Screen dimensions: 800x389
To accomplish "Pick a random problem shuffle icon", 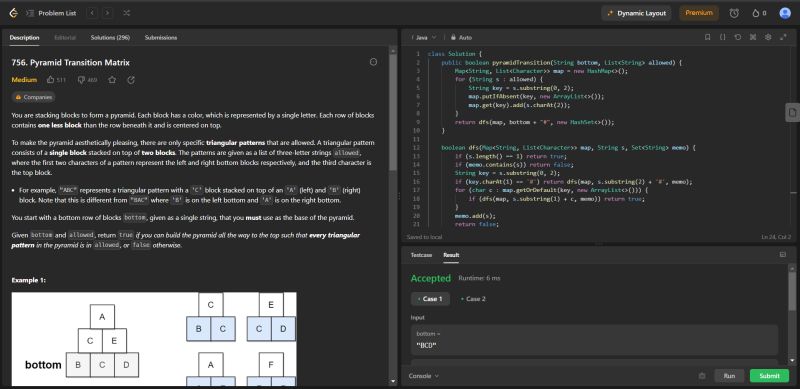I will coord(126,13).
